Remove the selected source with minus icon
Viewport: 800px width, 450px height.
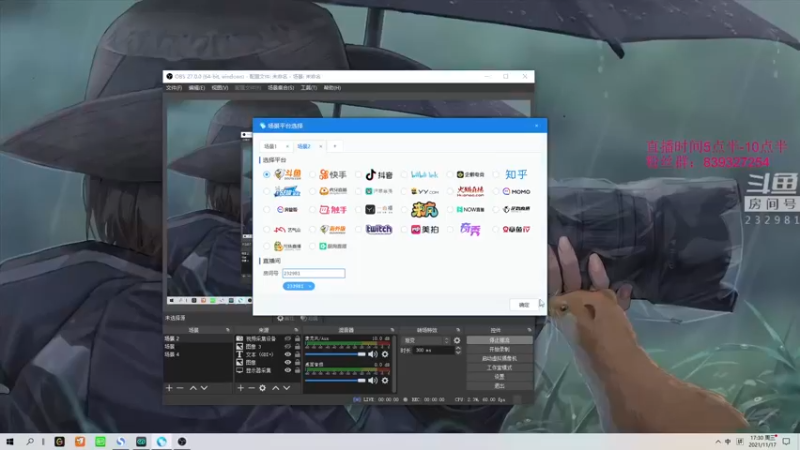[251, 388]
